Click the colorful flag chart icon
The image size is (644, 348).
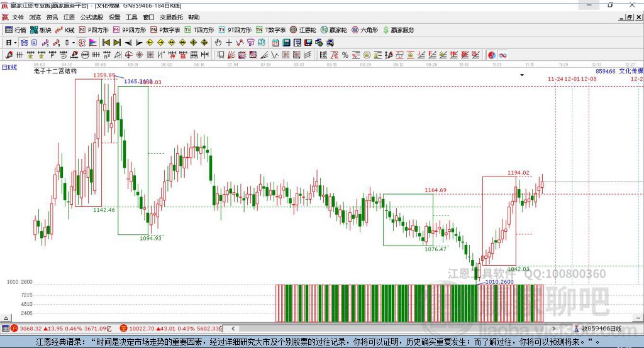[x=93, y=43]
